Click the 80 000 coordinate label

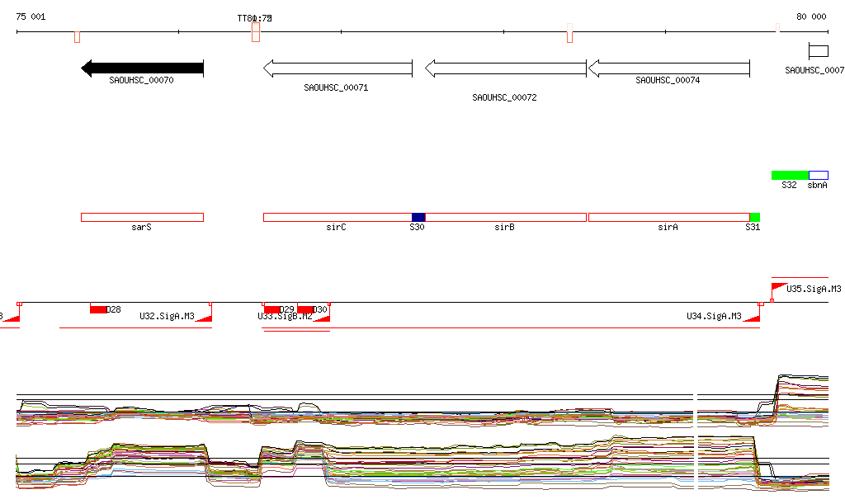(811, 16)
